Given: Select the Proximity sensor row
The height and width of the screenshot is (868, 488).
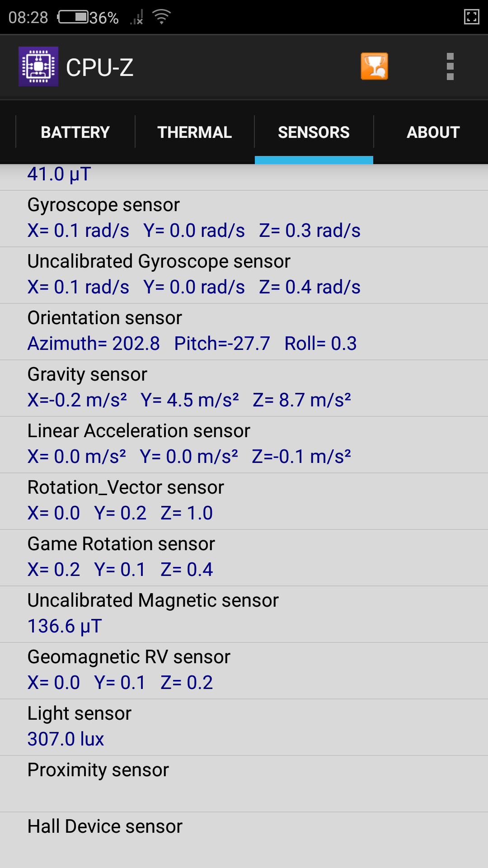Looking at the screenshot, I should pos(244,783).
